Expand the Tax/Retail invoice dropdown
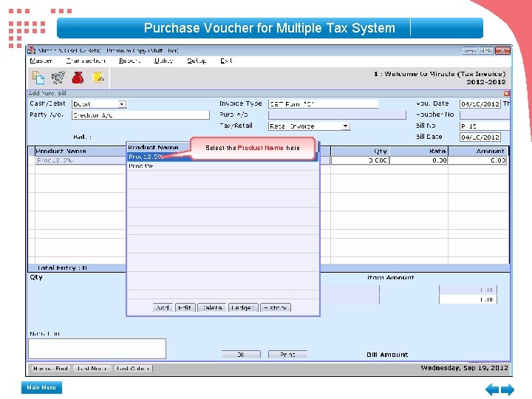 point(345,126)
